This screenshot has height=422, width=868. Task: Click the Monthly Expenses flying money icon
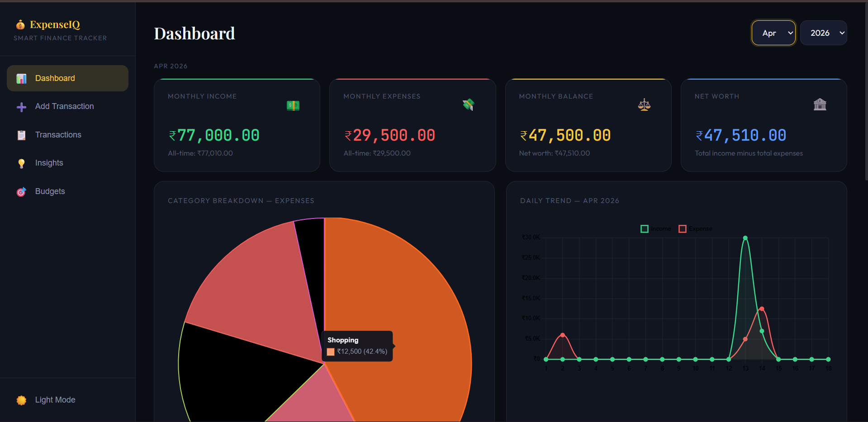coord(469,104)
